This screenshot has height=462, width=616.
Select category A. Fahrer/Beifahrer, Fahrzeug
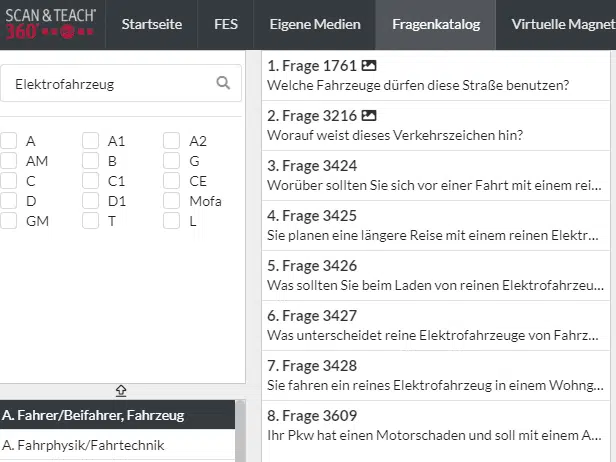tap(117, 415)
